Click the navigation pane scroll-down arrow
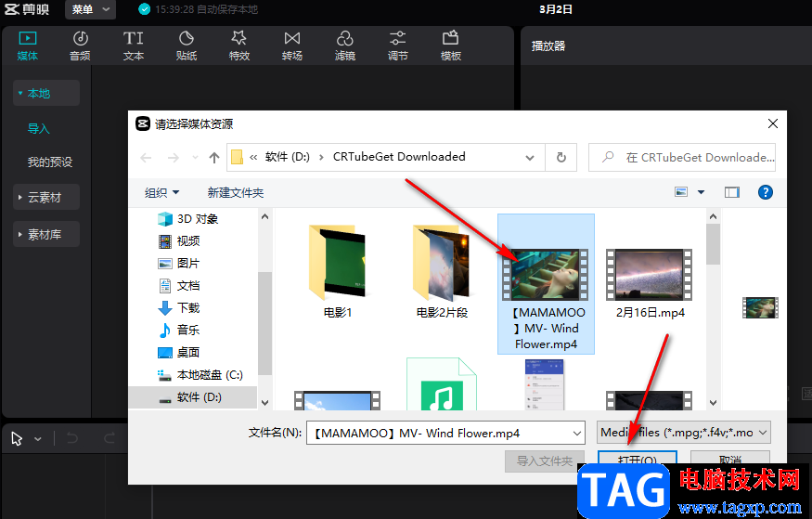Viewport: 812px width, 519px height. [264, 402]
